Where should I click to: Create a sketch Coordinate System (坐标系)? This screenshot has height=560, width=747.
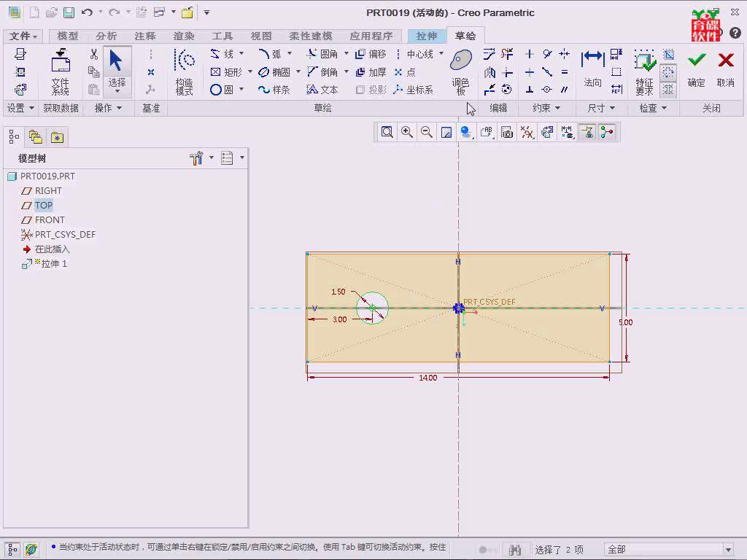pos(414,90)
